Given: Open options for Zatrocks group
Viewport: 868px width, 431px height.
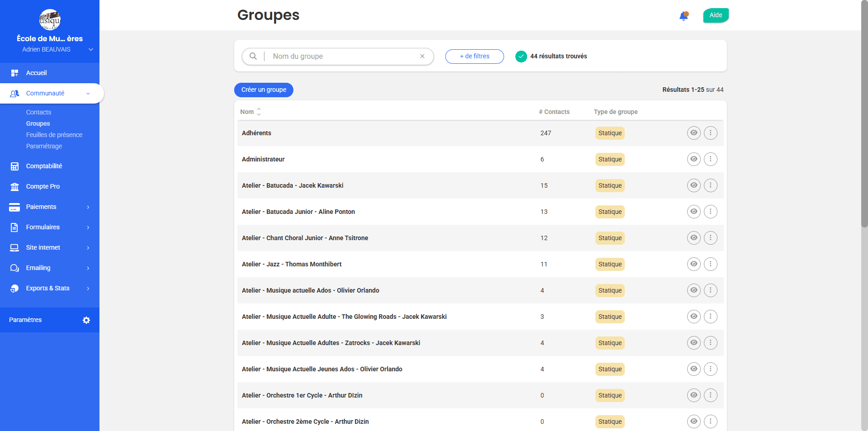Looking at the screenshot, I should pos(711,343).
